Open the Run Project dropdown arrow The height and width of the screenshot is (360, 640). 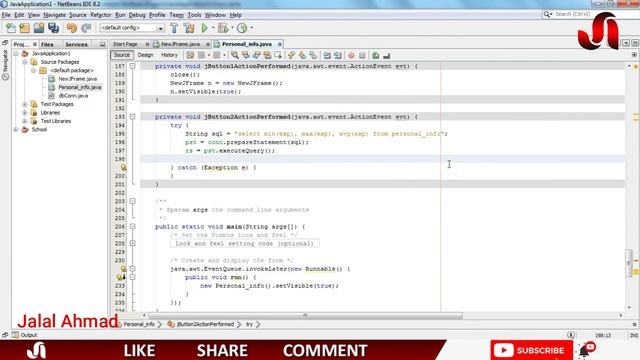click(x=213, y=28)
